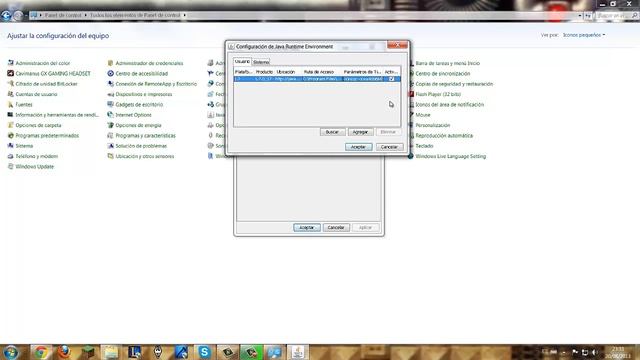The image size is (640, 360).
Task: Switch to Java taskbar icon
Action: (x=298, y=352)
